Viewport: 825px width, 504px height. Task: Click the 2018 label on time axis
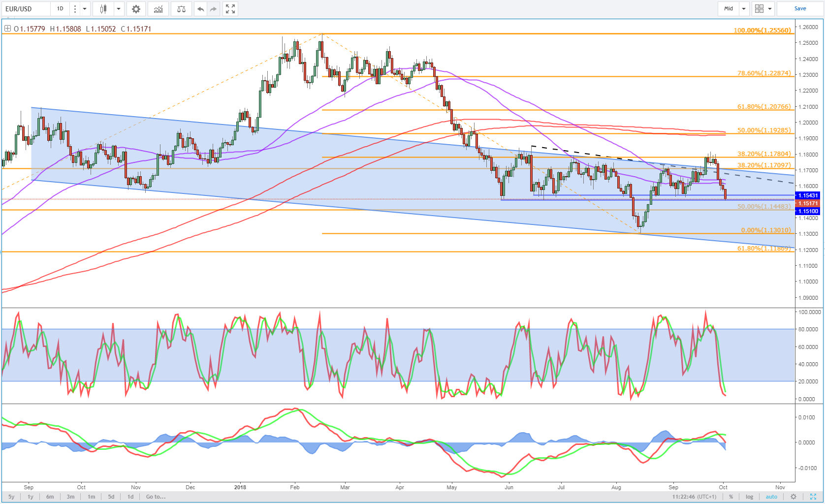pyautogui.click(x=240, y=487)
